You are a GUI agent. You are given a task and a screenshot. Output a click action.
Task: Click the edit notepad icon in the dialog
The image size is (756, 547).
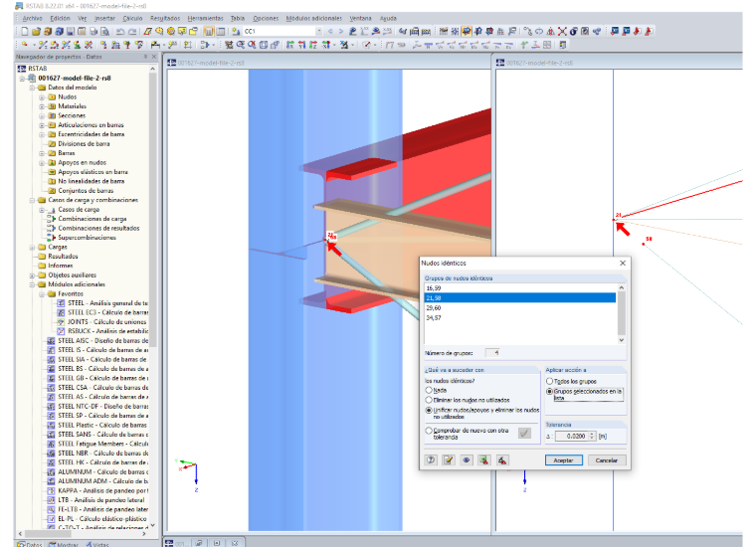pos(449,460)
